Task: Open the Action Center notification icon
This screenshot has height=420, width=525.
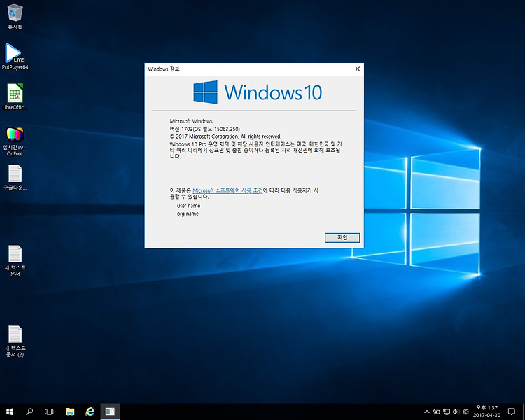Action: click(512, 412)
